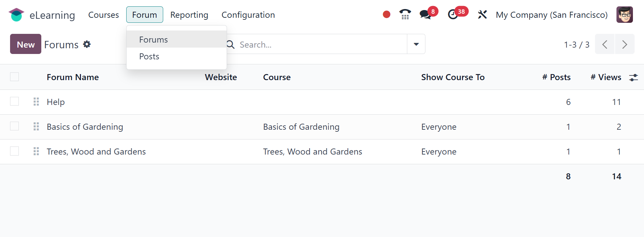Click the gear icon next to Forums
Image resolution: width=644 pixels, height=237 pixels.
click(87, 44)
